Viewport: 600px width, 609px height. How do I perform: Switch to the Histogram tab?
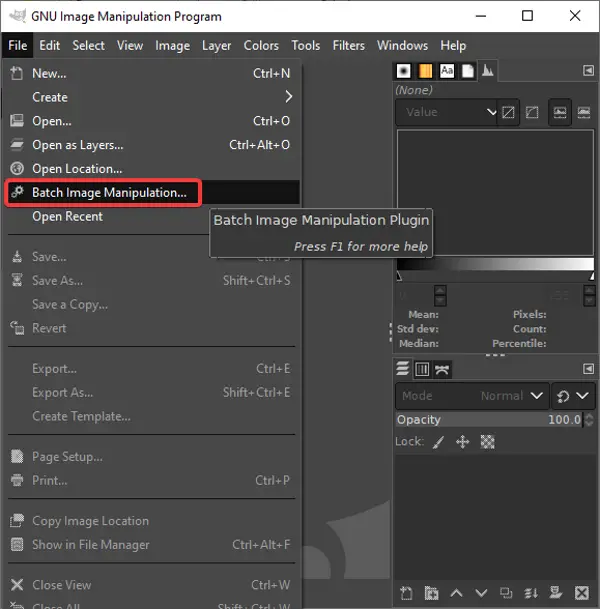pyautogui.click(x=488, y=71)
